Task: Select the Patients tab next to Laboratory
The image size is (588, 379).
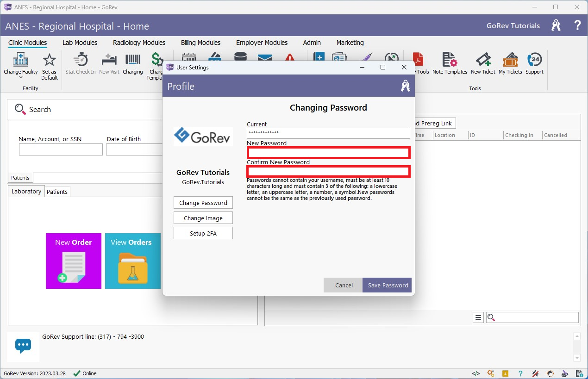Action: coord(57,192)
